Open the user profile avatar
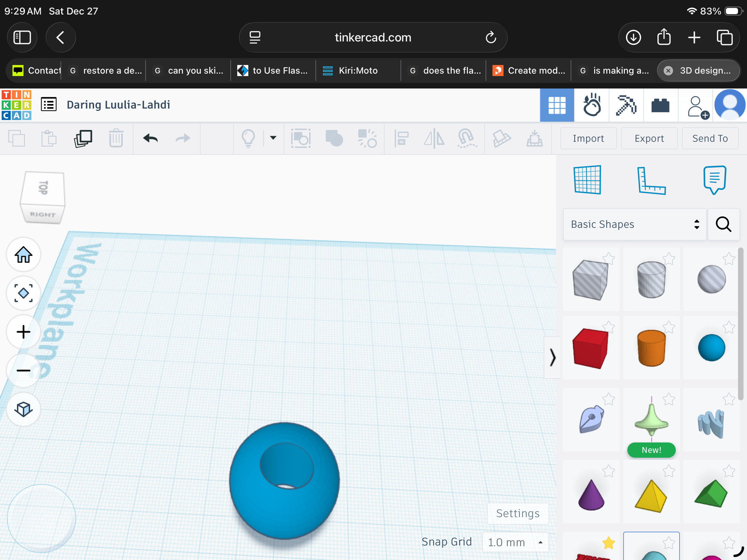The image size is (747, 560). pyautogui.click(x=730, y=105)
